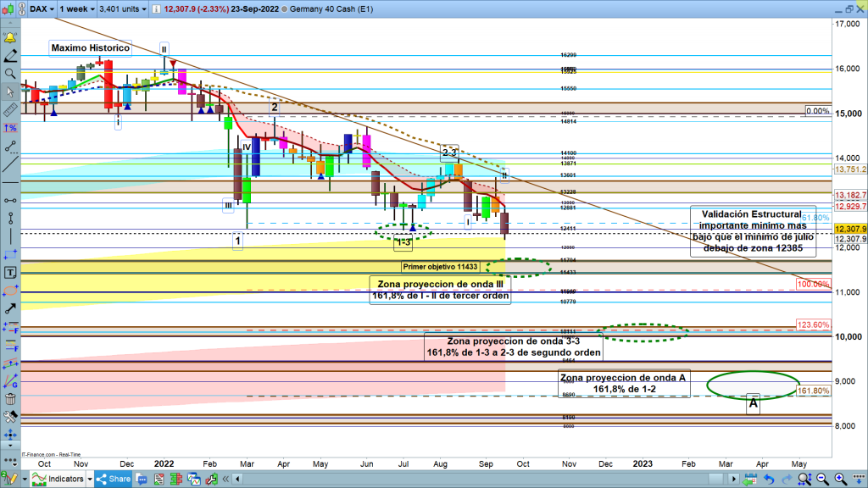Viewport: 868px width, 488px height.
Task: Click the undo arrow in bottom toolbar
Action: click(x=768, y=480)
